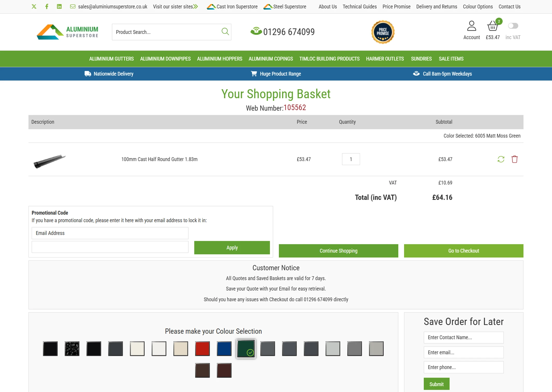Open Aluminium Gutters menu

(111, 59)
